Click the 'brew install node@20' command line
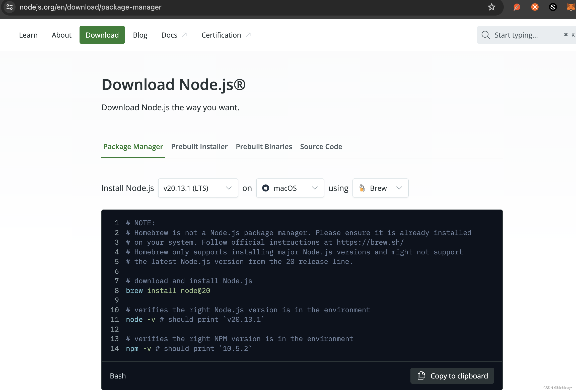Image resolution: width=576 pixels, height=392 pixels. tap(168, 291)
